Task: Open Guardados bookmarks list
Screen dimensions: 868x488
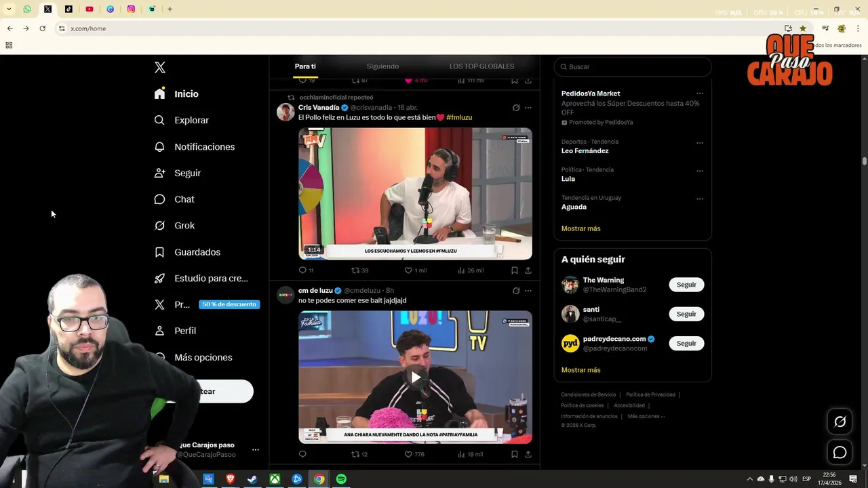Action: pos(187,252)
